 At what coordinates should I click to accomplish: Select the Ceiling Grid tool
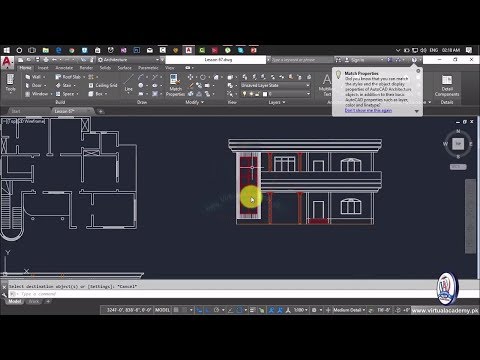pos(103,85)
